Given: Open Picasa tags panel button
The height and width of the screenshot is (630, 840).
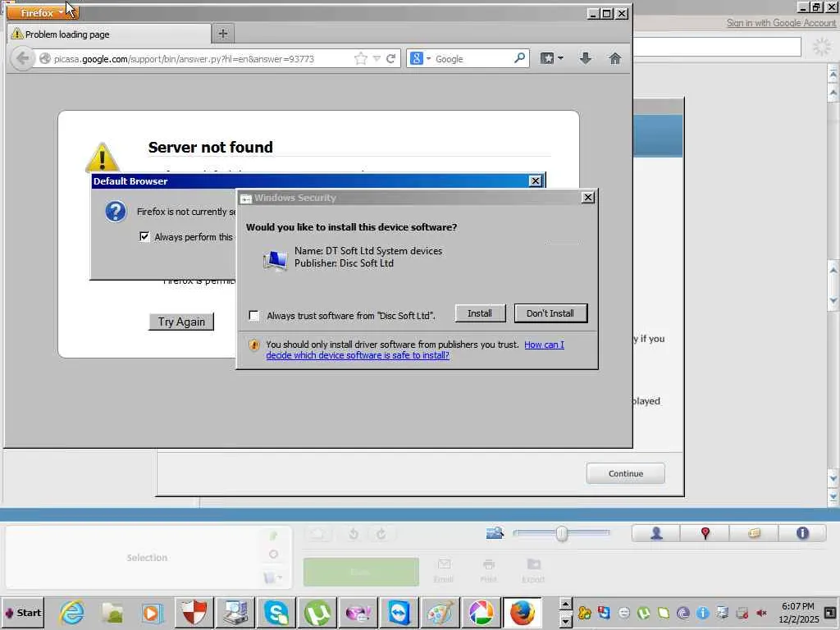Looking at the screenshot, I should click(754, 533).
